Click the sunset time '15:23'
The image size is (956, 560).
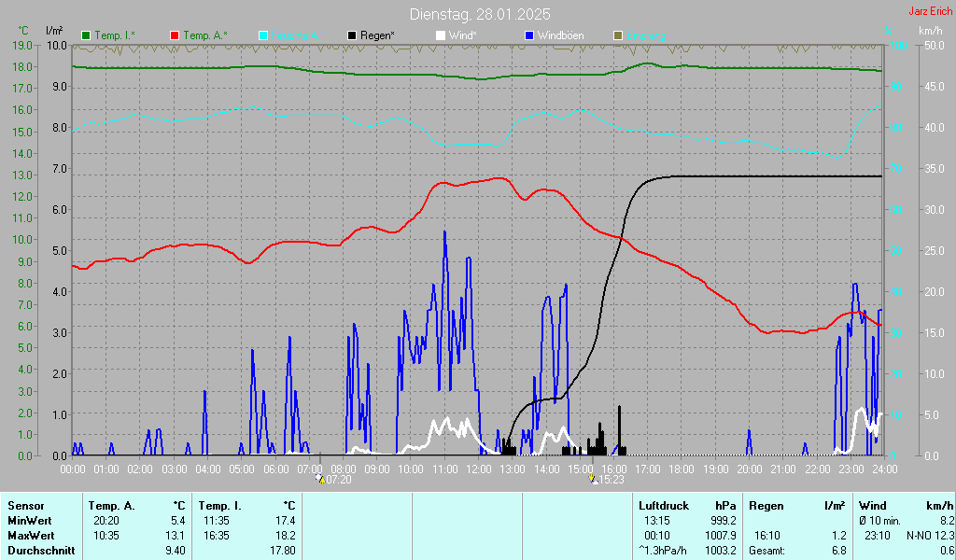coord(612,480)
